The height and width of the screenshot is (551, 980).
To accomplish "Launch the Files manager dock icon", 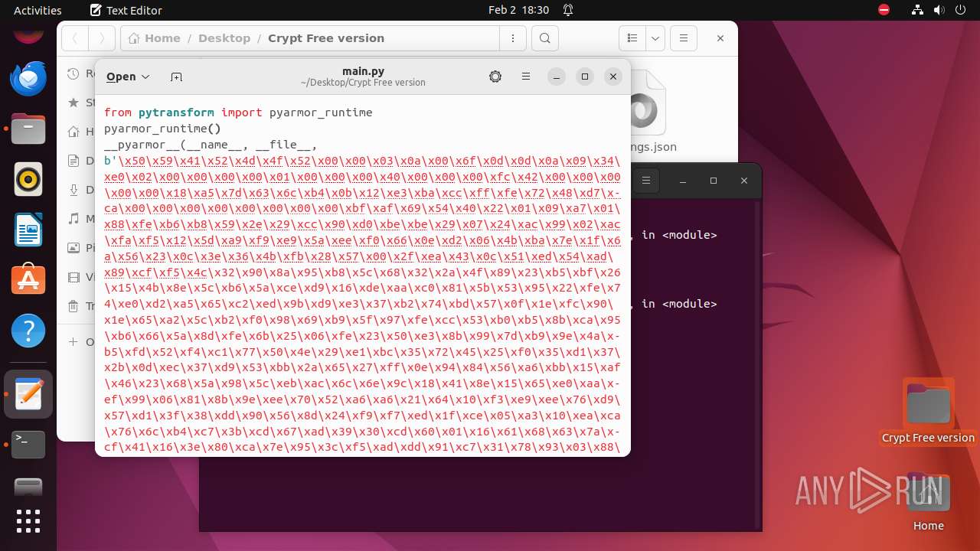I will pos(28,129).
